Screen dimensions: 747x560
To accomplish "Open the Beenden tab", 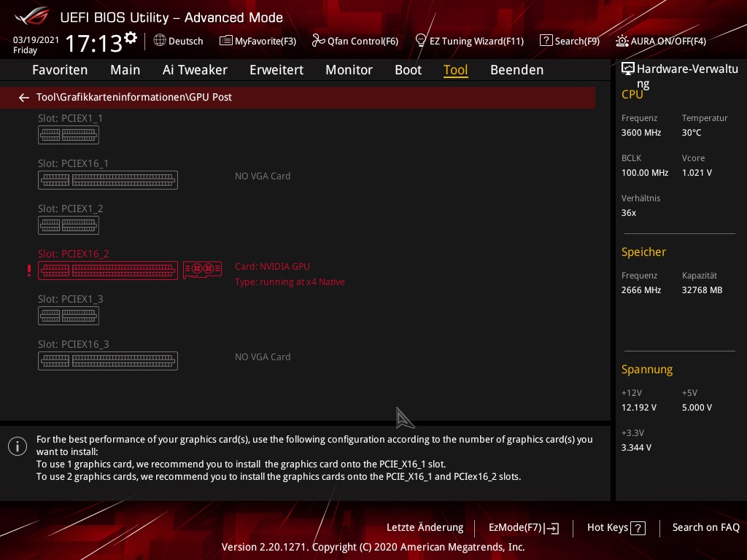I will pyautogui.click(x=516, y=69).
